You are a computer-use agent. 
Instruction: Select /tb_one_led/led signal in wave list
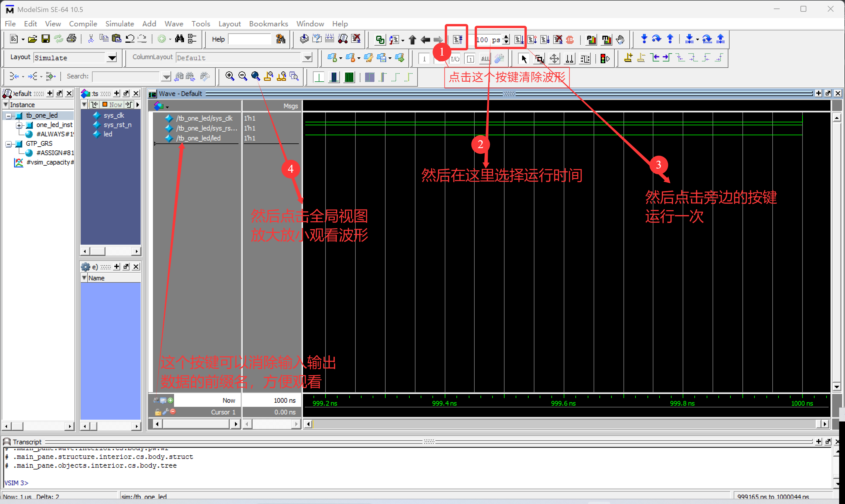[198, 138]
